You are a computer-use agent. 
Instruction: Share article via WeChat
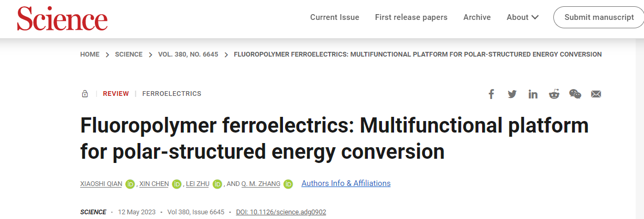coord(575,94)
